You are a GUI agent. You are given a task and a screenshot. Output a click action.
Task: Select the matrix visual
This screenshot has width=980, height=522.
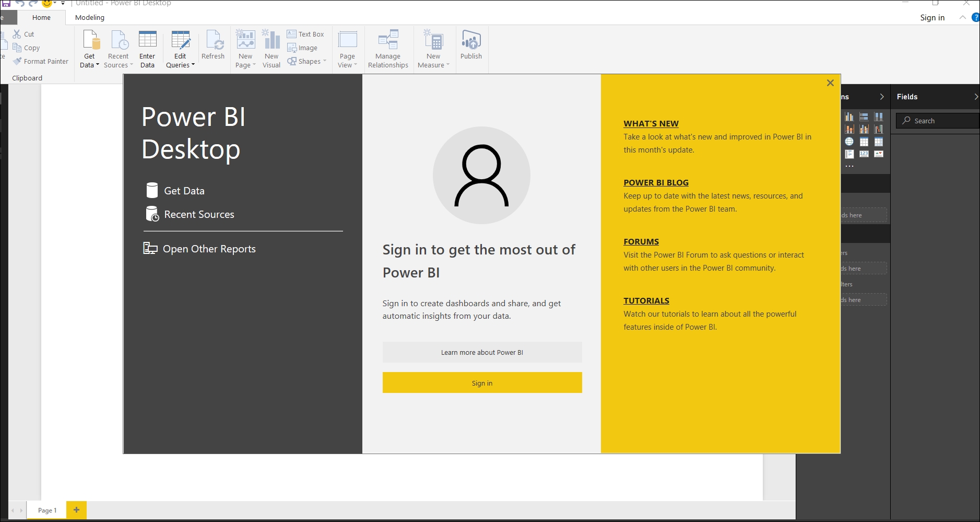pyautogui.click(x=879, y=142)
